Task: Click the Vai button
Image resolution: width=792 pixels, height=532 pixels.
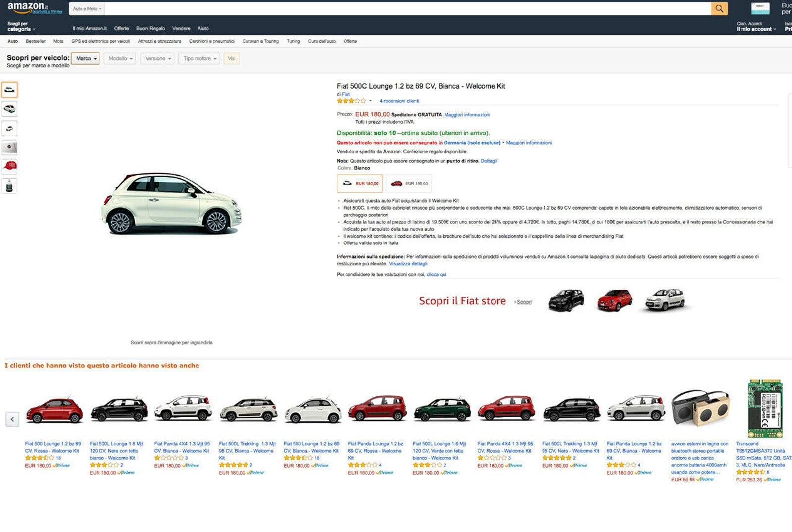Action: 231,58
